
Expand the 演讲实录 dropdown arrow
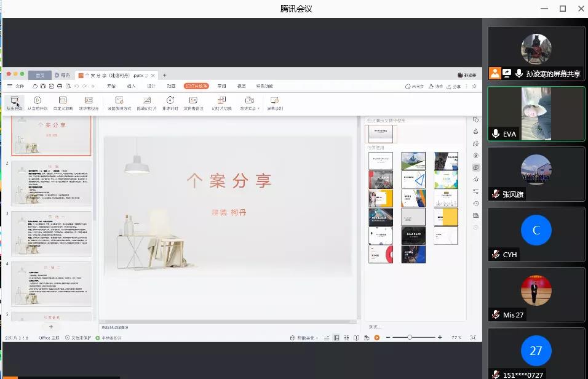coord(257,109)
